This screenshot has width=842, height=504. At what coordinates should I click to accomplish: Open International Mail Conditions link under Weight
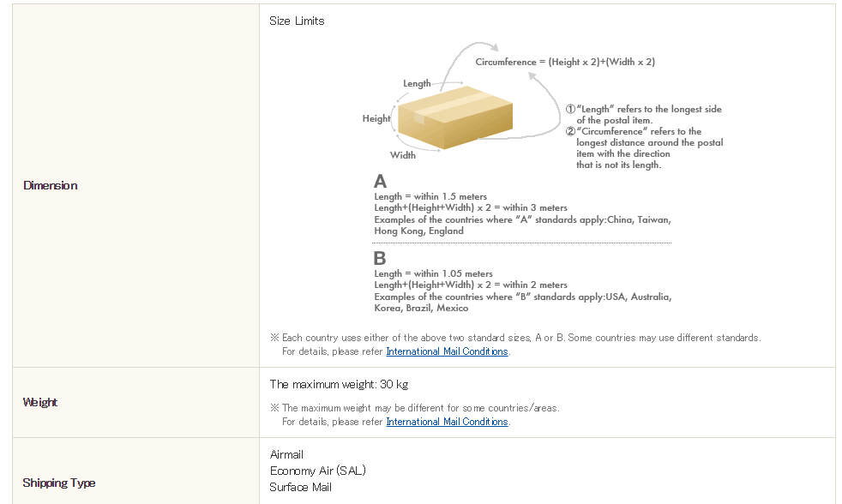click(447, 422)
